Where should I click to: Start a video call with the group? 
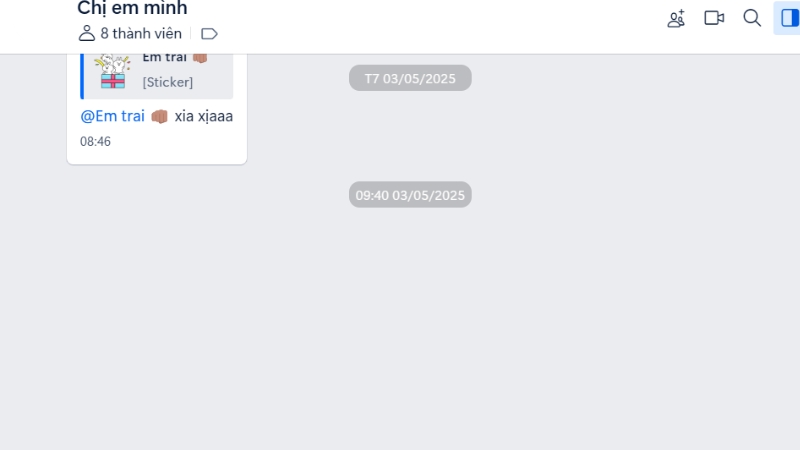tap(714, 18)
